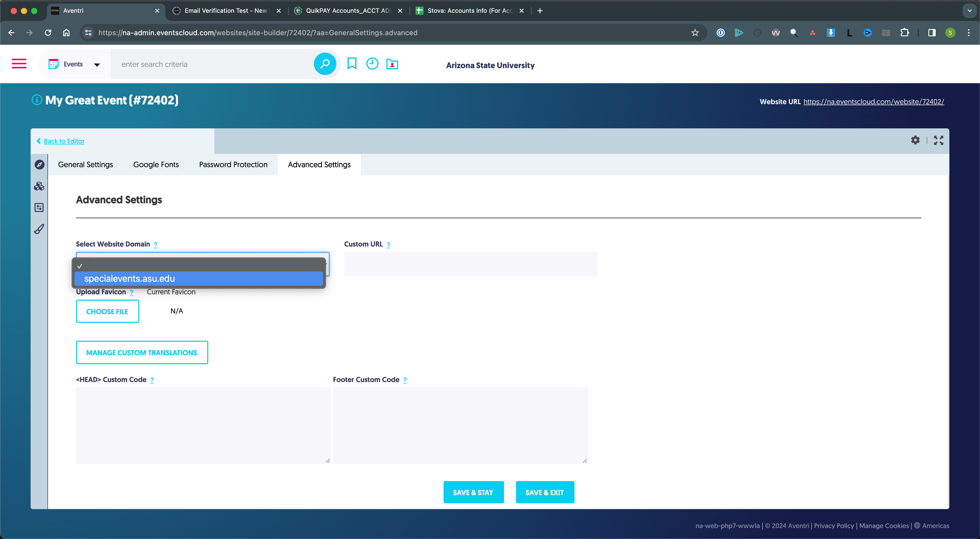Click help icon for Custom URL
The image size is (980, 539).
(388, 244)
